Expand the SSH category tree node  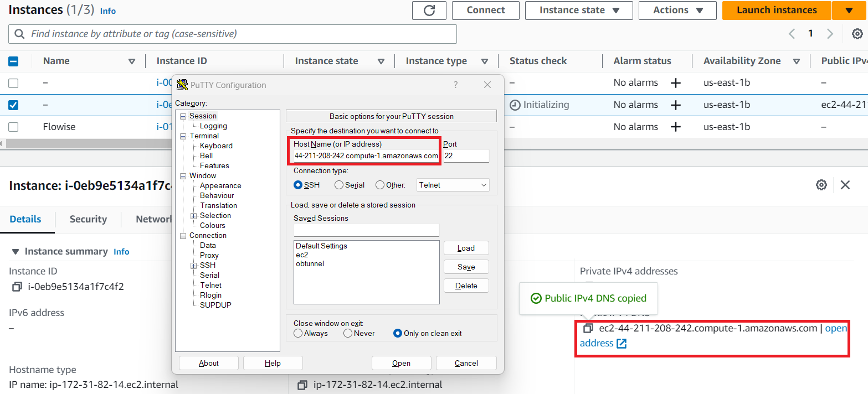point(194,266)
